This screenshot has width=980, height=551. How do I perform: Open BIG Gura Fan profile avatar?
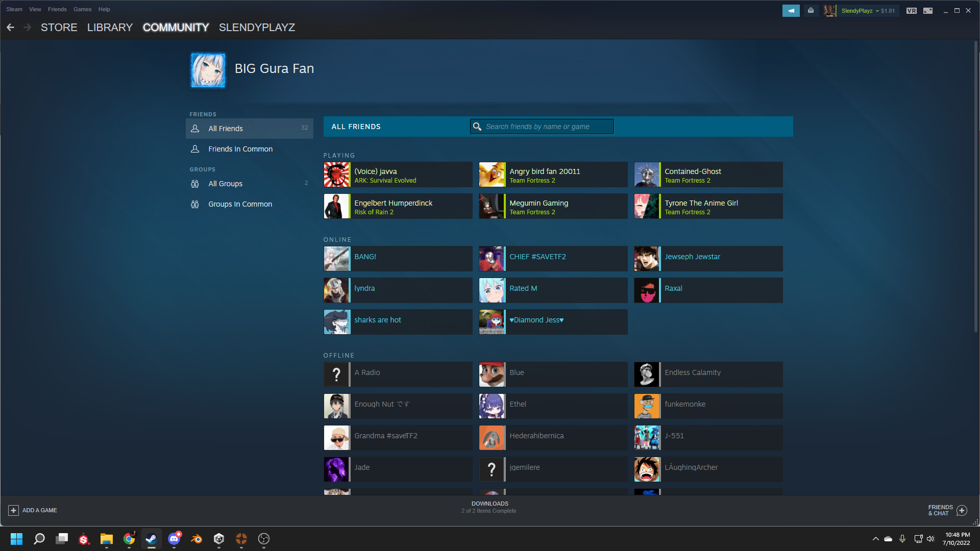(208, 70)
